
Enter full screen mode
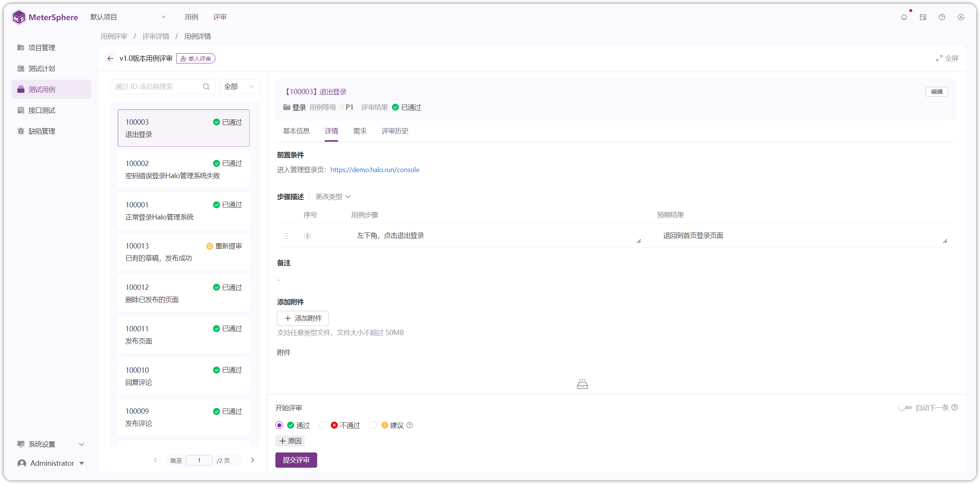click(947, 58)
